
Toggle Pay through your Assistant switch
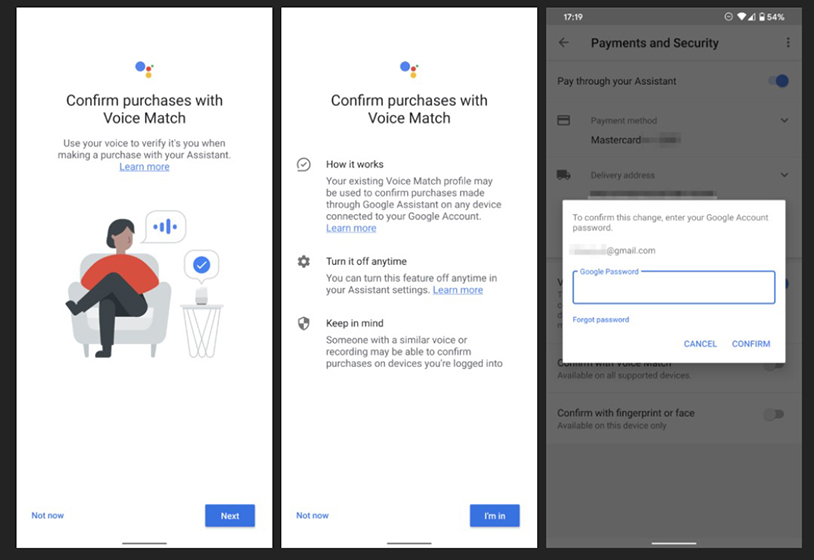779,81
